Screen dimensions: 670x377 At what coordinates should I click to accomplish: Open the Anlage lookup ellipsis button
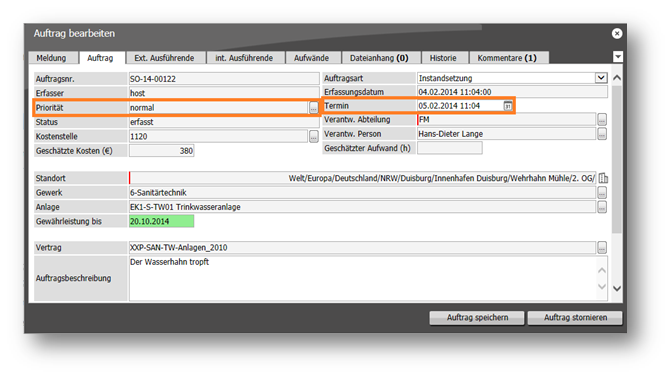pos(602,207)
